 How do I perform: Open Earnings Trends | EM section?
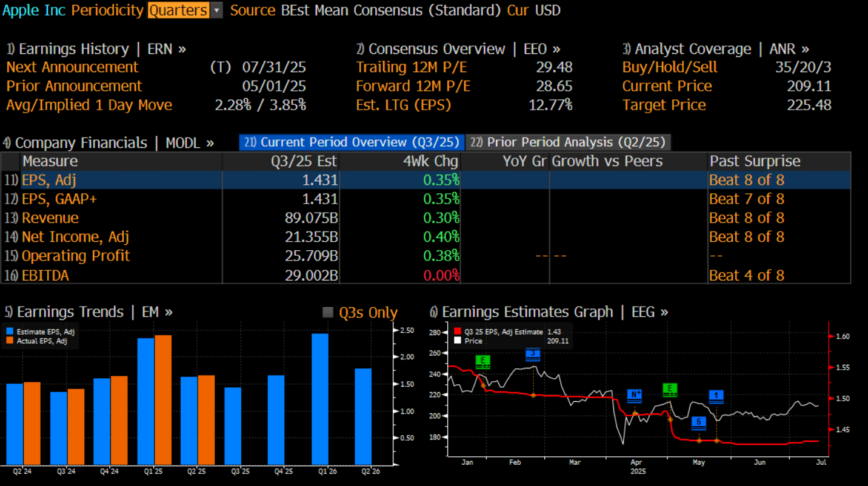click(x=88, y=312)
